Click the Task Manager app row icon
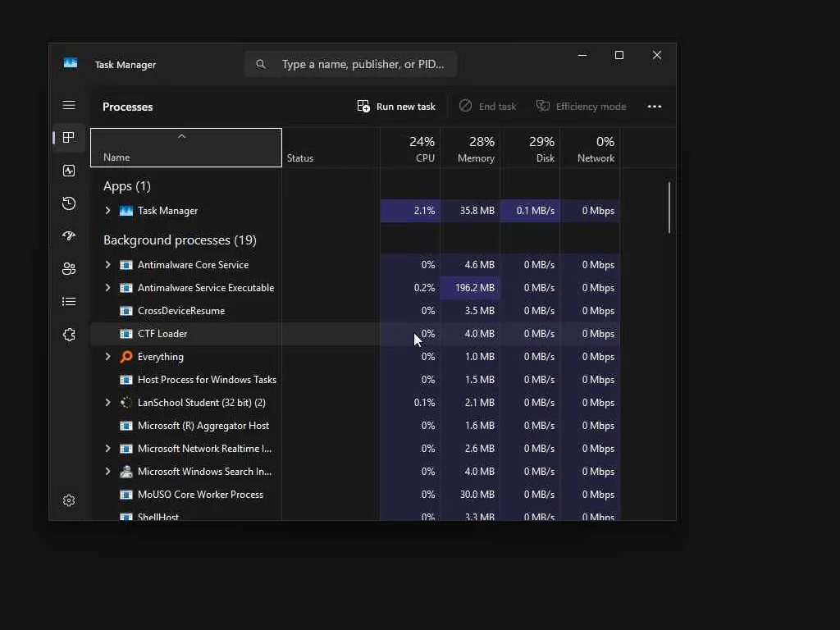840x630 pixels. [126, 211]
